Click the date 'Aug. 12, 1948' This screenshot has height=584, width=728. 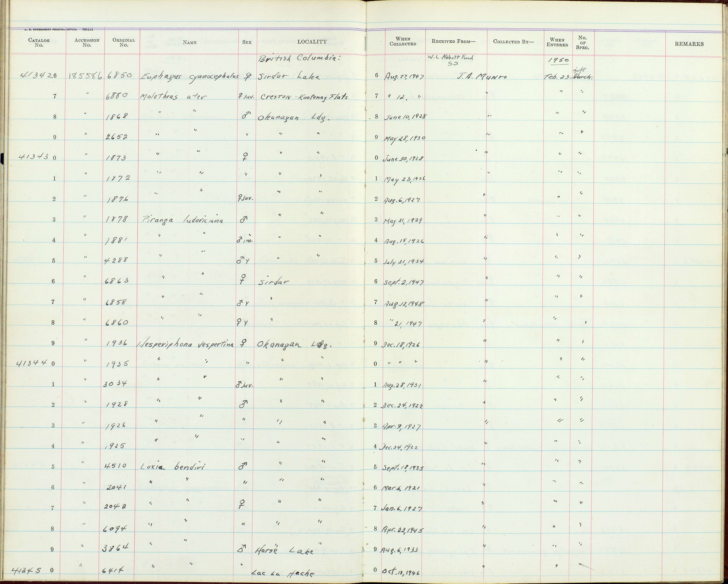click(404, 303)
